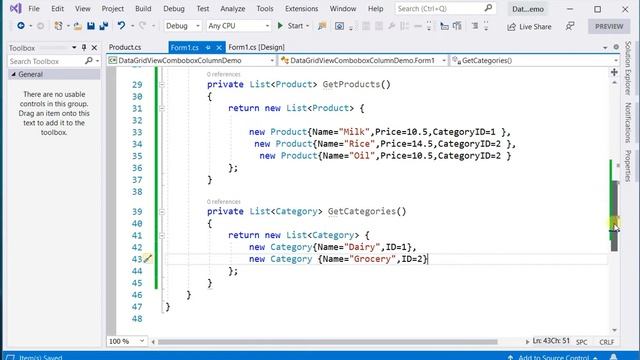Click Add to Source Control in status bar
Image resolution: width=640 pixels, height=360 pixels.
point(553,357)
